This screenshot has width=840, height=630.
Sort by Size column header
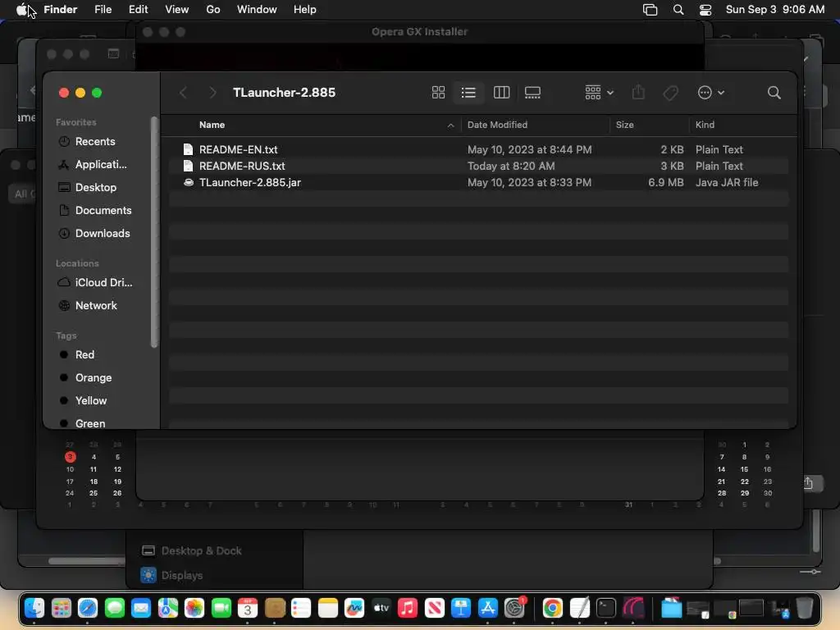[x=624, y=125]
